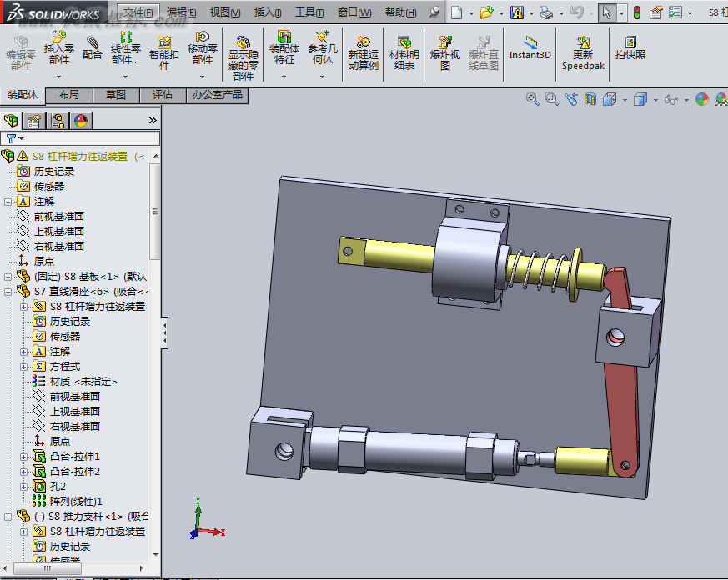Open the Hide/Show Items glasses dropdown
Viewport: 728px width, 580px height.
click(x=686, y=100)
